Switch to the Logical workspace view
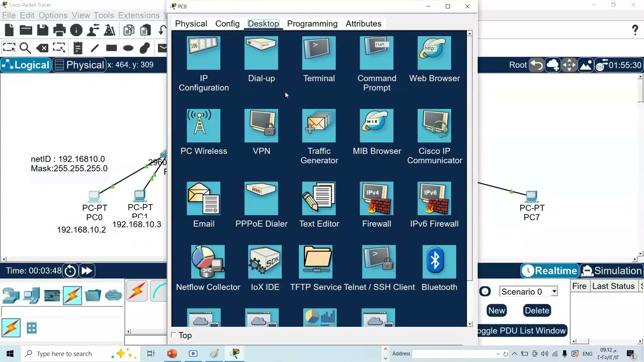The height and width of the screenshot is (362, 644). coord(26,65)
